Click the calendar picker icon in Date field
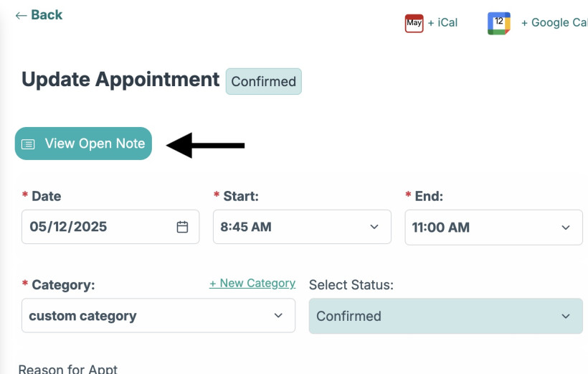The width and height of the screenshot is (588, 374). (183, 227)
